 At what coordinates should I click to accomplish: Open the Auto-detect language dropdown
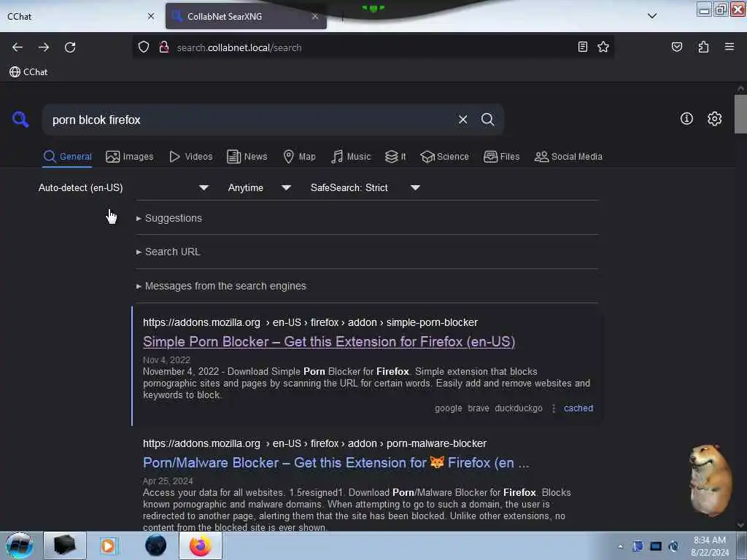pos(123,187)
